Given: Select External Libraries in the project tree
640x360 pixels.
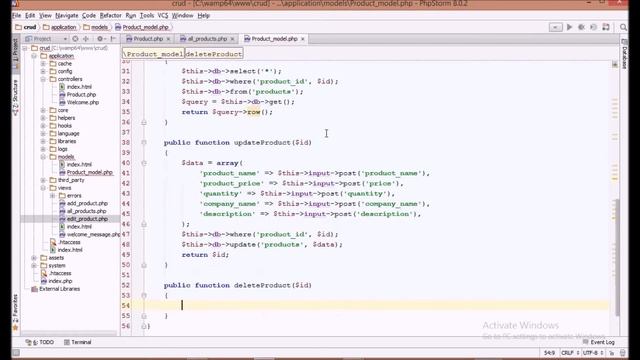Looking at the screenshot, I should point(60,289).
